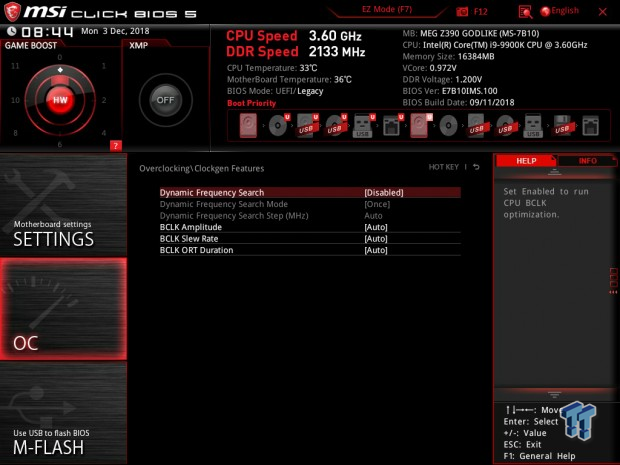Open the BIOS search magnifier icon
The width and height of the screenshot is (620, 465).
click(525, 12)
